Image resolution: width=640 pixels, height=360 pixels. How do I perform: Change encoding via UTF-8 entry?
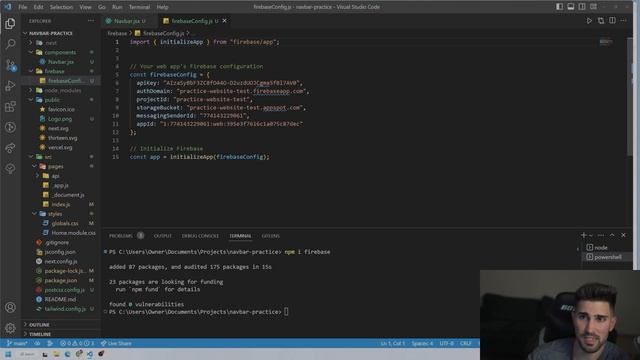tap(447, 343)
